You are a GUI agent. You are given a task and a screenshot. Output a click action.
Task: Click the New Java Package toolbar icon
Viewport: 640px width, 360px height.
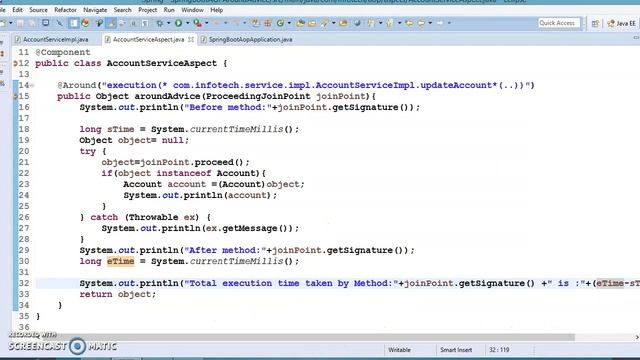point(268,23)
